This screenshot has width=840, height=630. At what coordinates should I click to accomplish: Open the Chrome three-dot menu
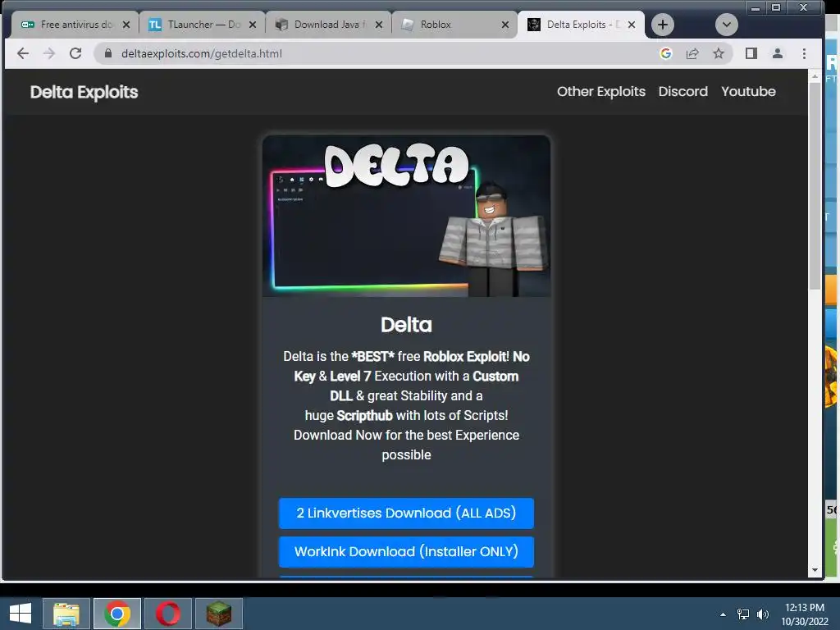(x=804, y=53)
